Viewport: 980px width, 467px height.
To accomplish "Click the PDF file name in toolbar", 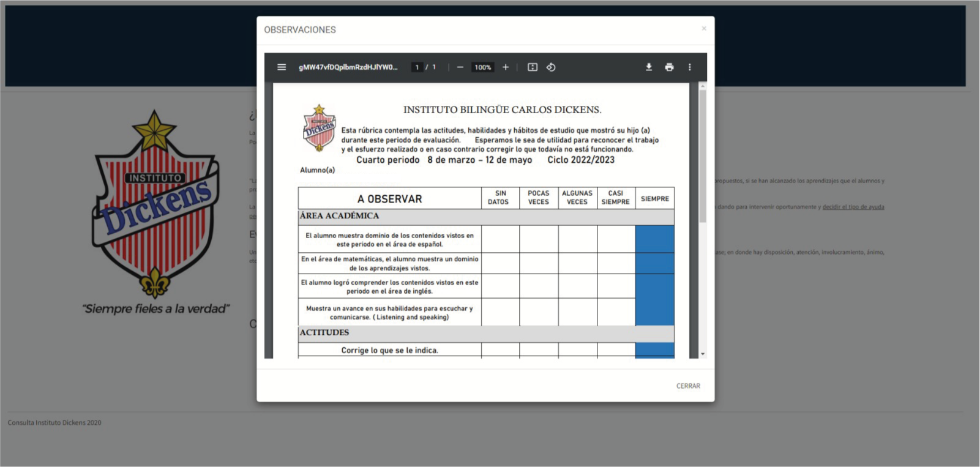I will [x=348, y=67].
